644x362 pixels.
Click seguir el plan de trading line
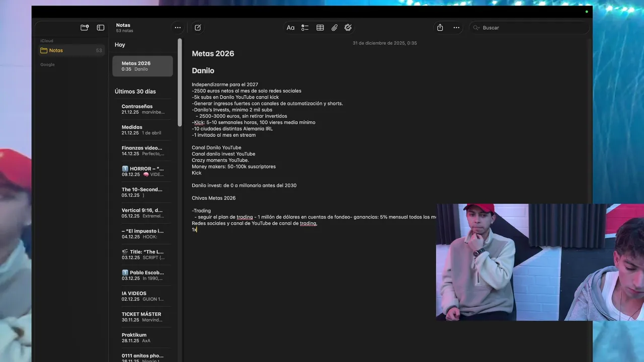click(315, 217)
